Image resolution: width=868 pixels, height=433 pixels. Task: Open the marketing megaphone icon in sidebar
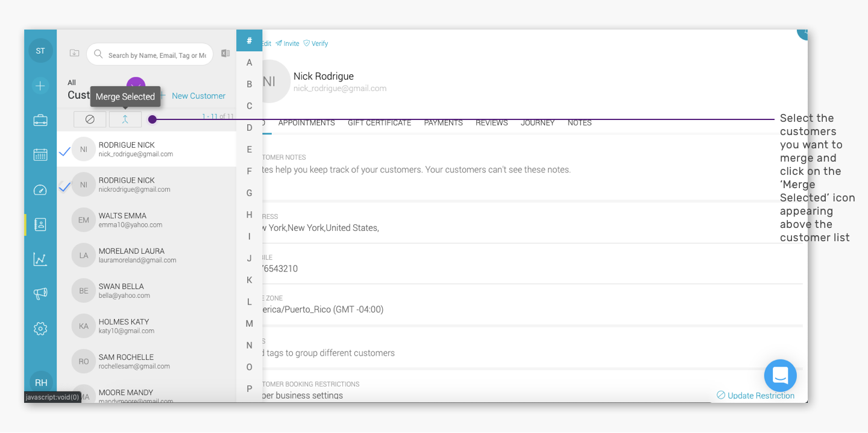tap(40, 294)
